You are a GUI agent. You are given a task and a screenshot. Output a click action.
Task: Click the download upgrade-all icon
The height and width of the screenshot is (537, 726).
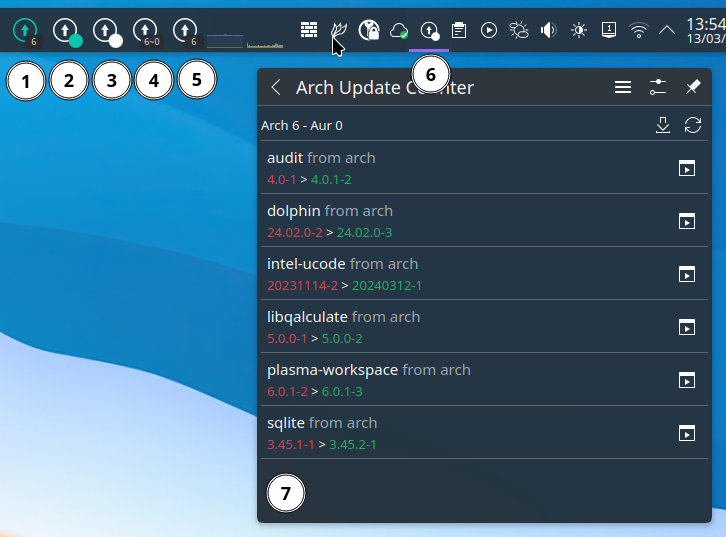tap(663, 125)
